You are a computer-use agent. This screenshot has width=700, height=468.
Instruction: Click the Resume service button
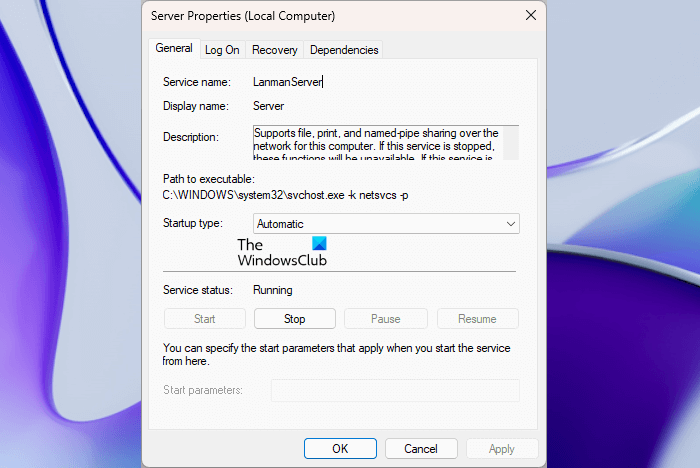[476, 319]
